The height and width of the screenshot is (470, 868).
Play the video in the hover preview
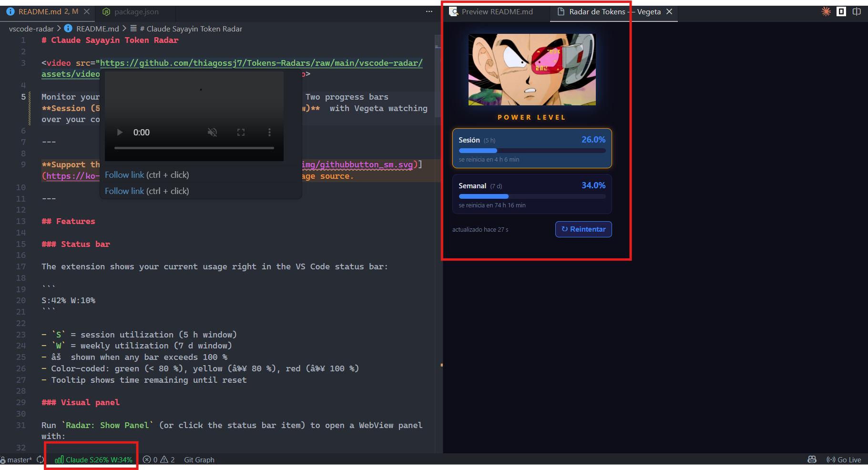[x=120, y=133]
